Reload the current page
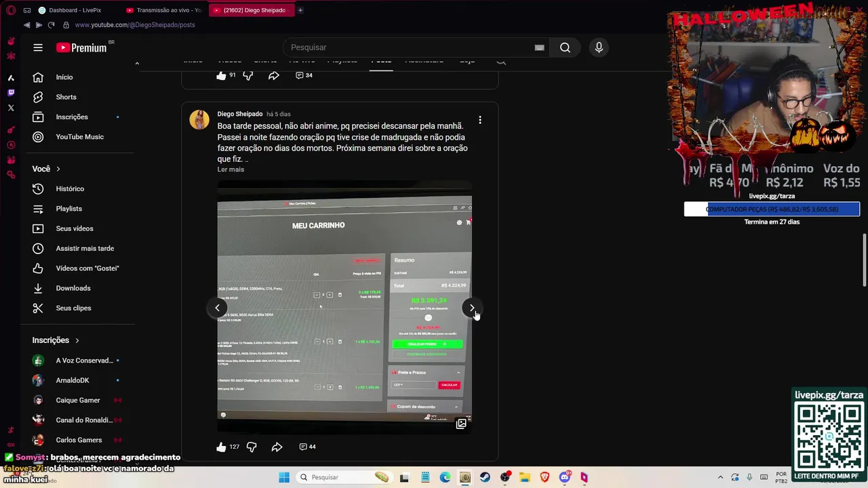 click(x=51, y=25)
